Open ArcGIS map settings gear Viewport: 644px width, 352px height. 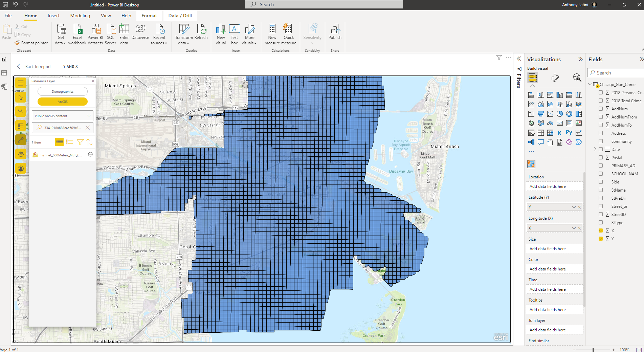(x=21, y=154)
